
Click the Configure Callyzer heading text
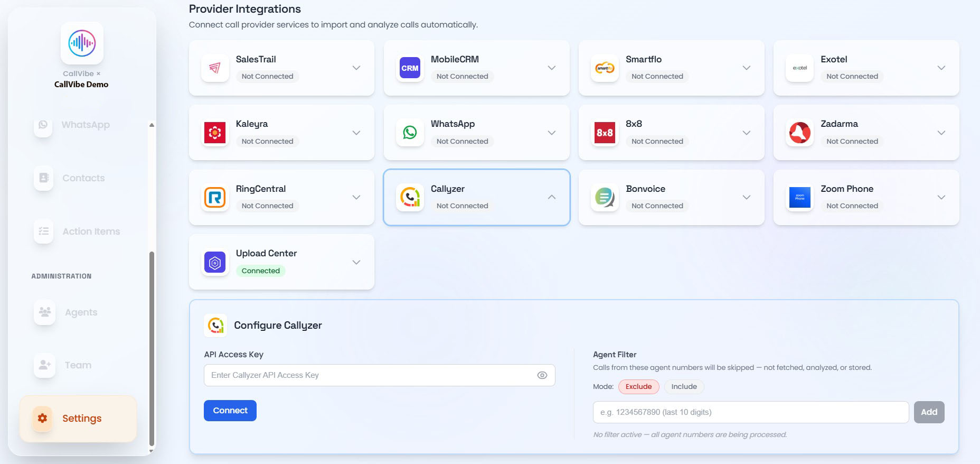tap(278, 326)
